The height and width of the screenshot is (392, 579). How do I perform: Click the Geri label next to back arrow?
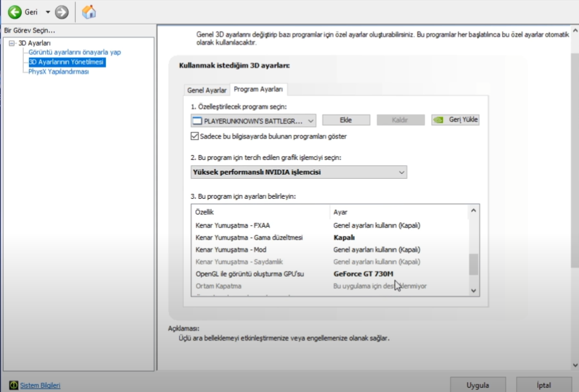tap(31, 12)
